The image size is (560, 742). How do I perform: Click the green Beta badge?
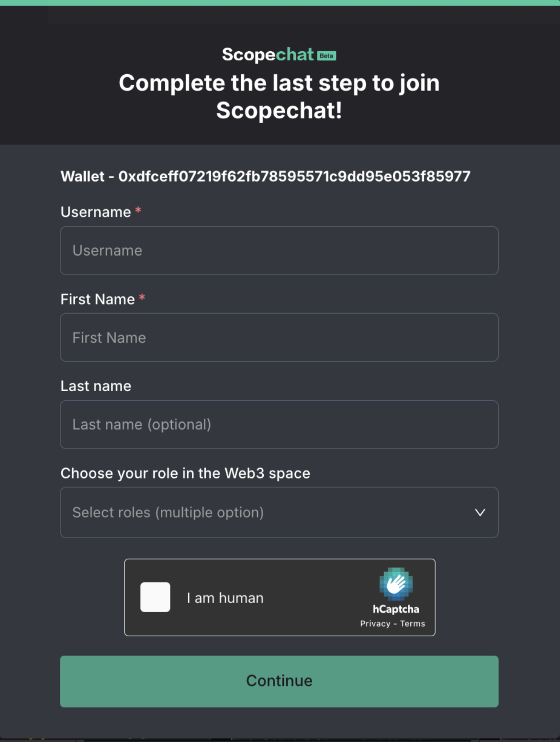(326, 56)
